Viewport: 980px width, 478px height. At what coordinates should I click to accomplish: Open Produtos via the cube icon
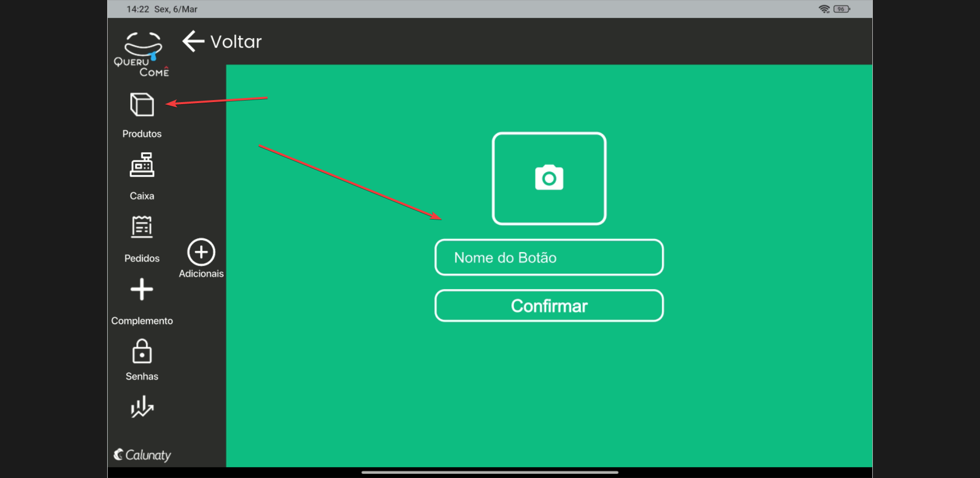[142, 105]
